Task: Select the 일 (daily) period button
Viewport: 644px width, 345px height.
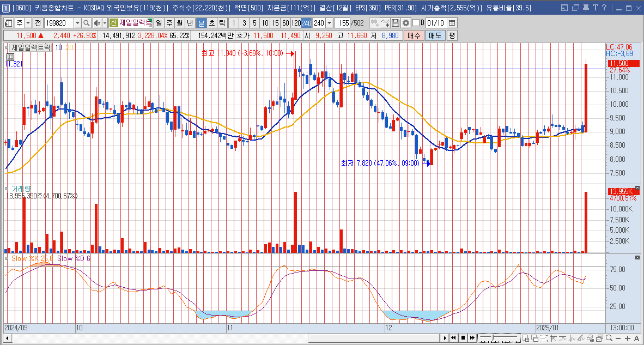Action: (159, 23)
